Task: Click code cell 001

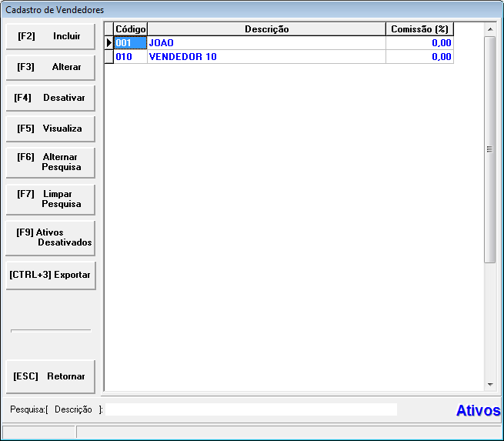Action: pos(130,43)
